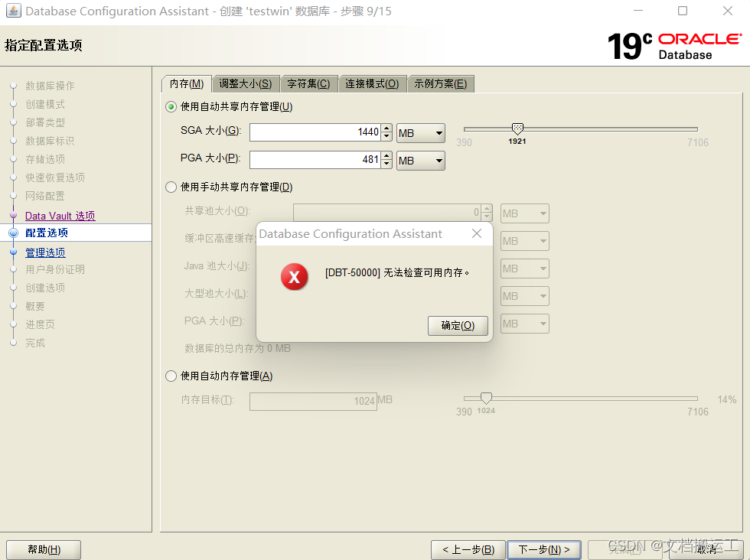Open the 缓冲区高速缓存 unit MB dropdown
The image size is (750, 560).
point(525,241)
